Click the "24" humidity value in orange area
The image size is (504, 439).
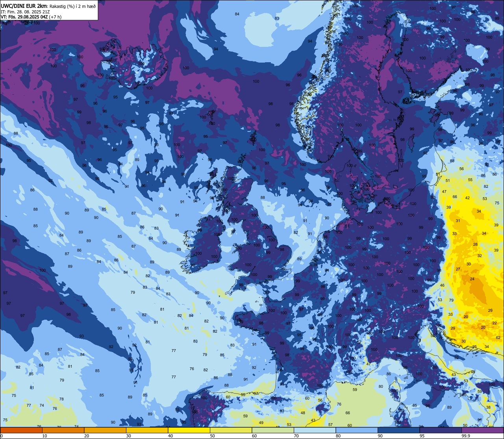tap(472, 279)
